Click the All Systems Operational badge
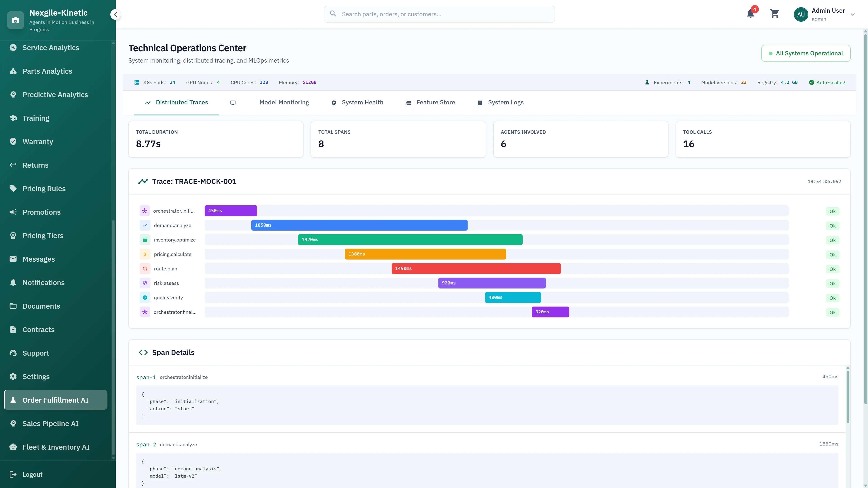 [806, 53]
